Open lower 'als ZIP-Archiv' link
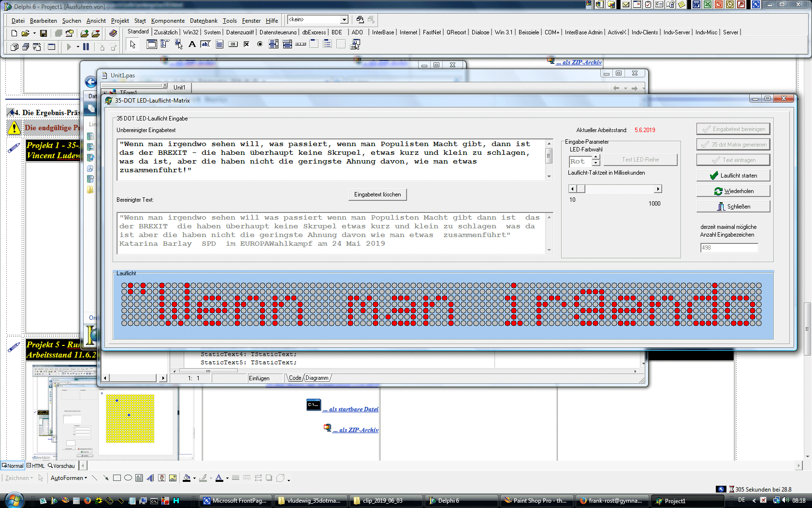This screenshot has height=508, width=812. tap(355, 430)
